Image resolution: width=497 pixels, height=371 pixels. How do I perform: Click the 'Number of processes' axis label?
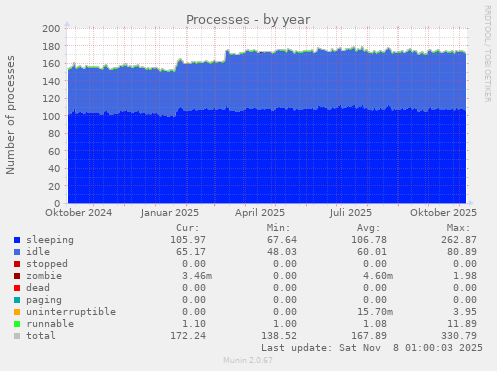(x=10, y=115)
